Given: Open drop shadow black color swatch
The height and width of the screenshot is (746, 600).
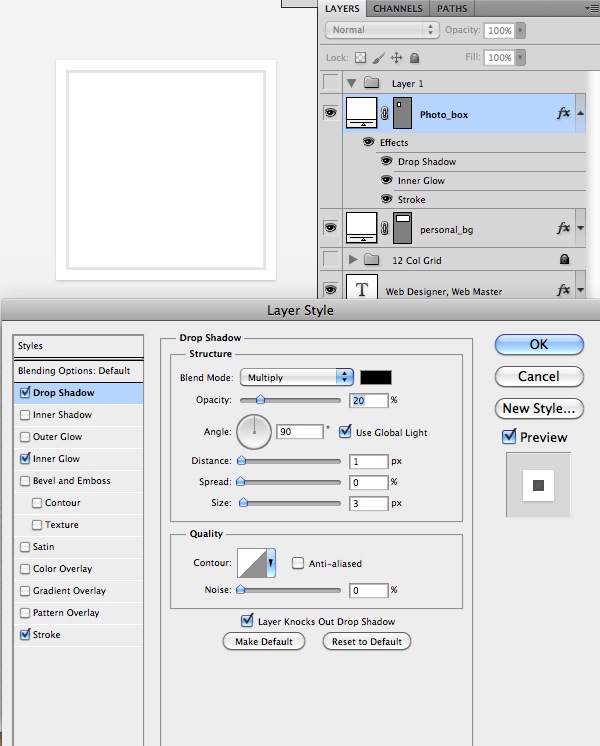Looking at the screenshot, I should (376, 377).
